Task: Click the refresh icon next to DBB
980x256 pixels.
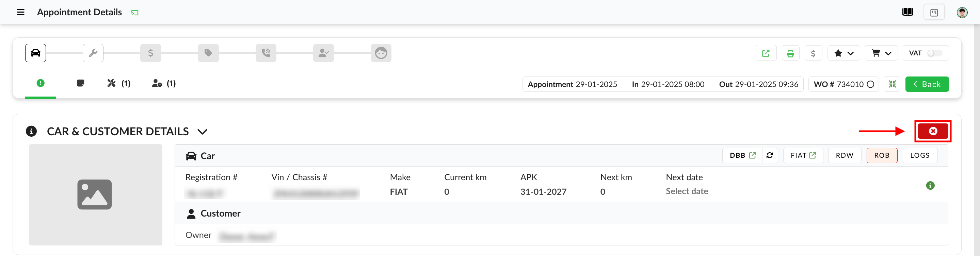Action: [x=769, y=155]
